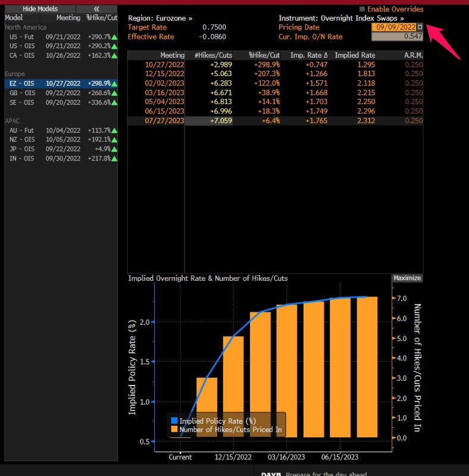Viewport: 469px width, 476px height.
Task: Click the Target Rate value 0.7500
Action: (x=214, y=27)
